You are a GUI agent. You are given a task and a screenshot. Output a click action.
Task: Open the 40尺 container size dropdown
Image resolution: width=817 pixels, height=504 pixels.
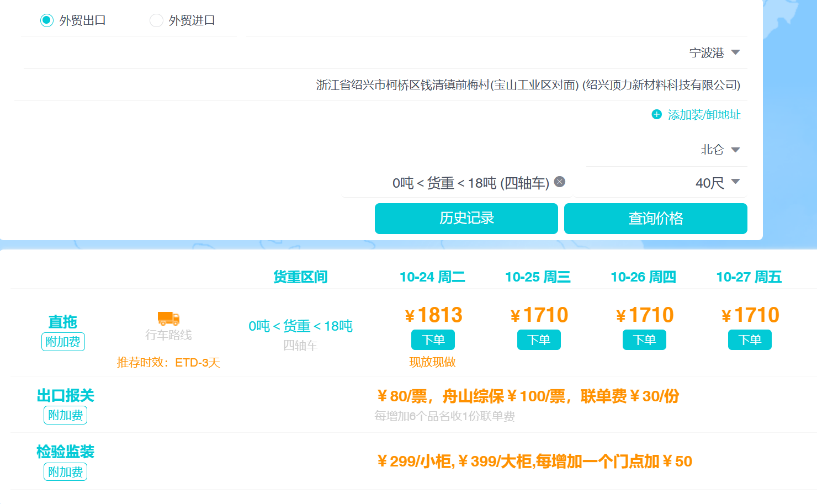717,183
